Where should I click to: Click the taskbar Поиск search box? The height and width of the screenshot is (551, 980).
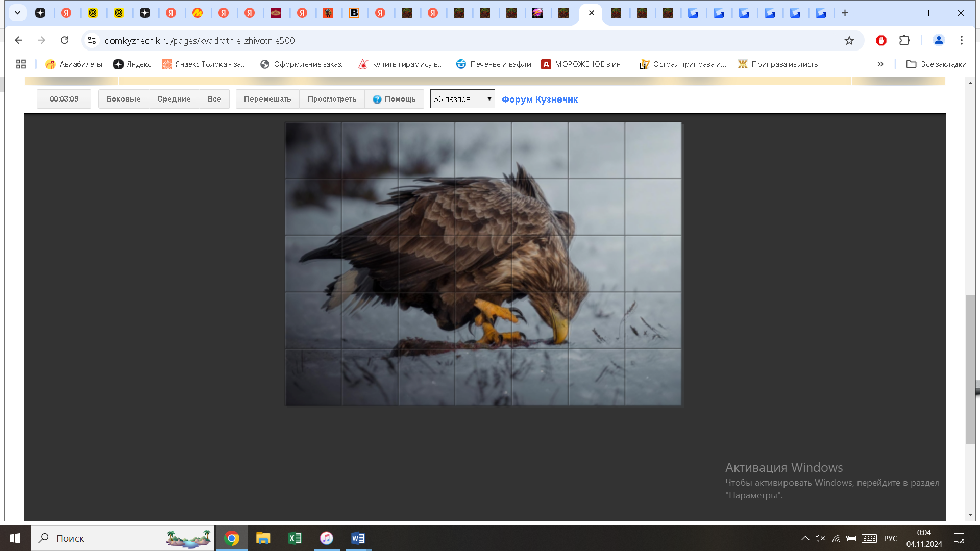(x=122, y=538)
